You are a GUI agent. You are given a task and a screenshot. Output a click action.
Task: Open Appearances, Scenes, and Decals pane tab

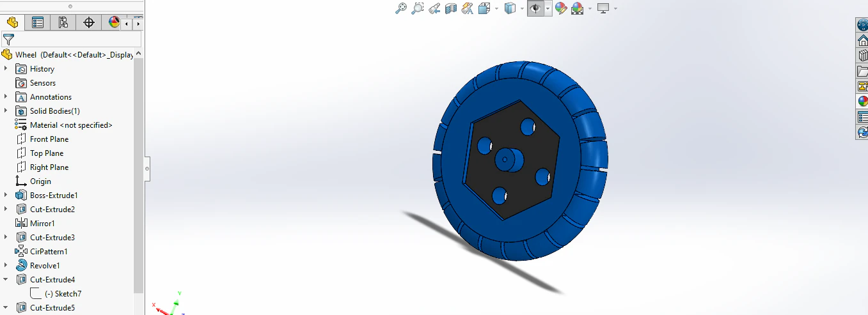point(862,102)
